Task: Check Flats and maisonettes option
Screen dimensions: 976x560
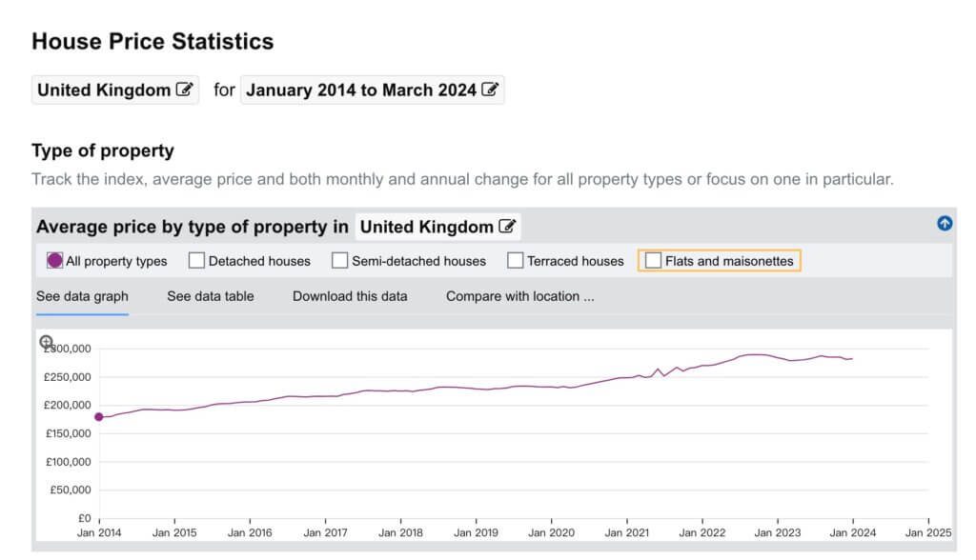Action: coord(653,260)
